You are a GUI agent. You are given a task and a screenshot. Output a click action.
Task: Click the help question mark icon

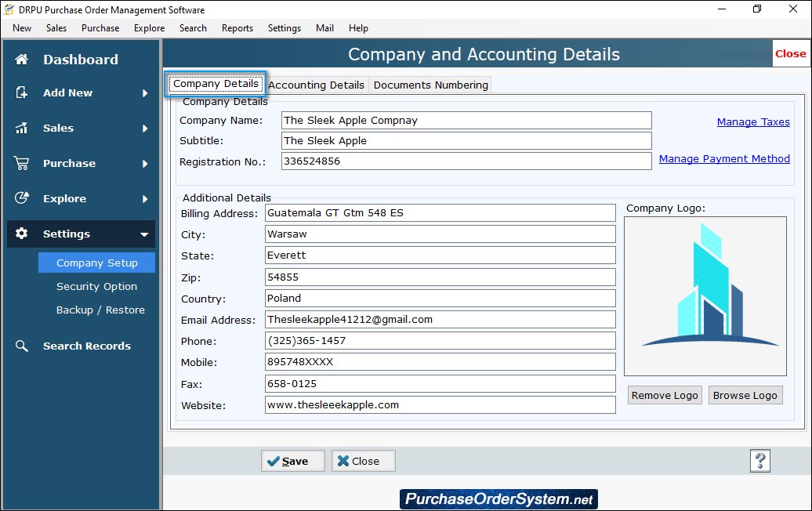coord(759,461)
